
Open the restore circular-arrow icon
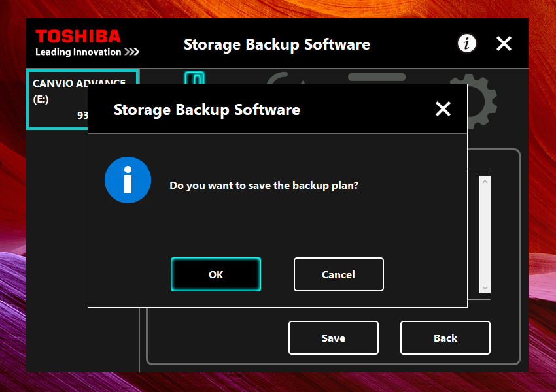[x=284, y=78]
